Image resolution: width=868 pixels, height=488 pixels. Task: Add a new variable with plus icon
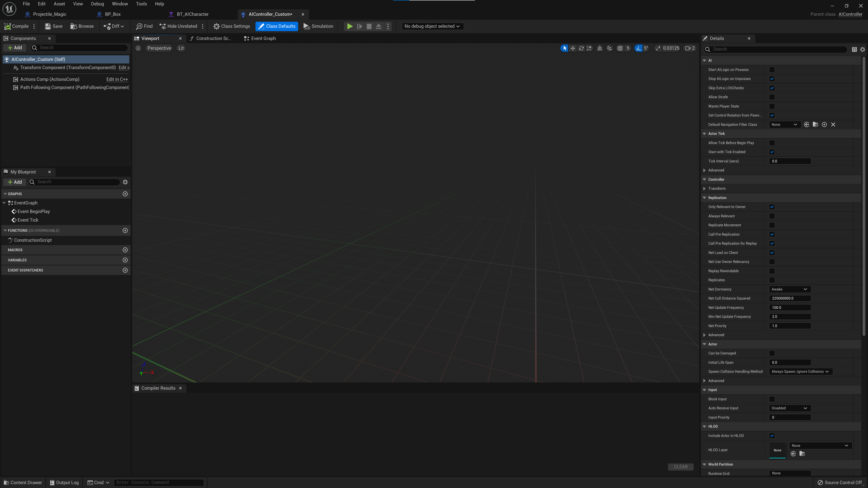click(125, 260)
